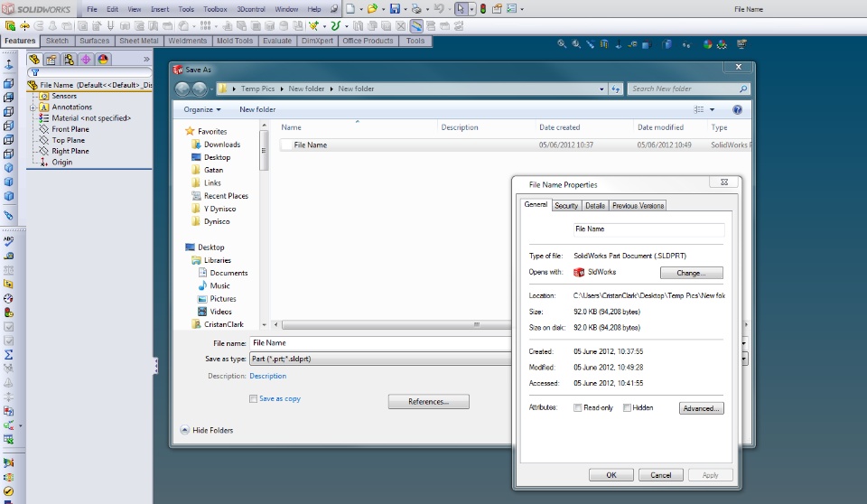Click the New document icon in SolidWorks toolbar
867x504 pixels.
click(x=350, y=9)
